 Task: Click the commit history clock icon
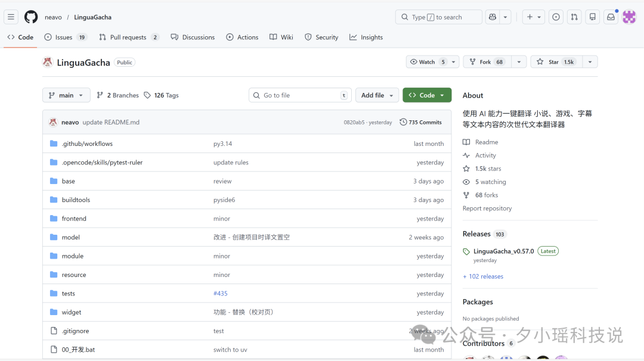pos(403,122)
